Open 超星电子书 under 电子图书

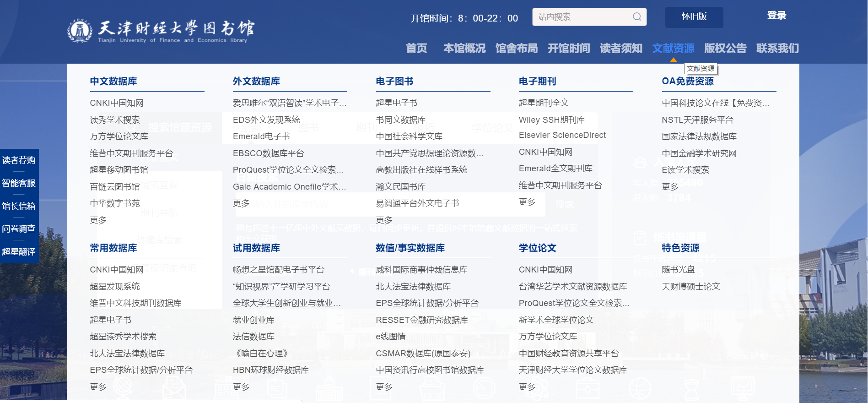[397, 103]
